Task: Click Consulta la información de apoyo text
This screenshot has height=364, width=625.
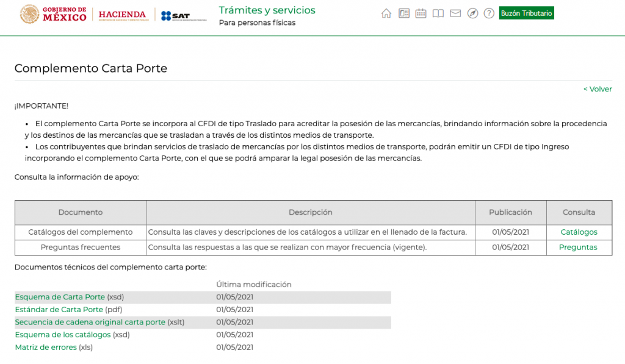Action: tap(76, 177)
